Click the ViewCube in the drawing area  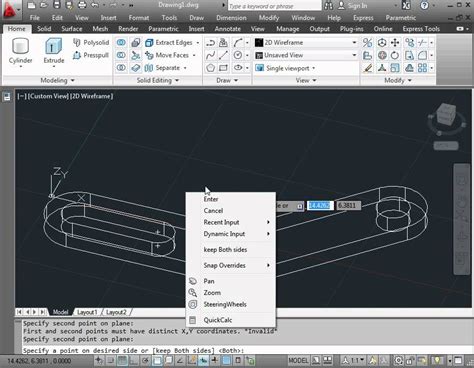pos(446,115)
